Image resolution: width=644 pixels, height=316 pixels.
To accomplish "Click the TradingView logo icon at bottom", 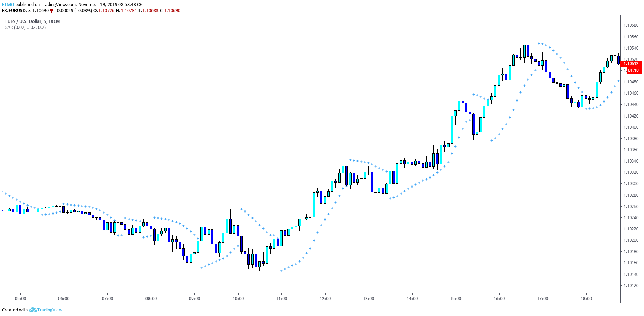I will (33, 310).
